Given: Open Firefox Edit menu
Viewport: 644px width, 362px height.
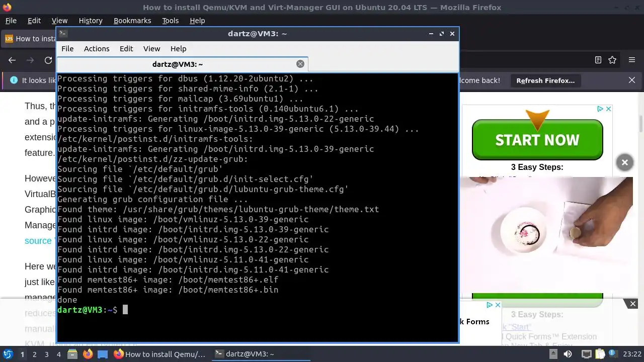Looking at the screenshot, I should [x=34, y=21].
